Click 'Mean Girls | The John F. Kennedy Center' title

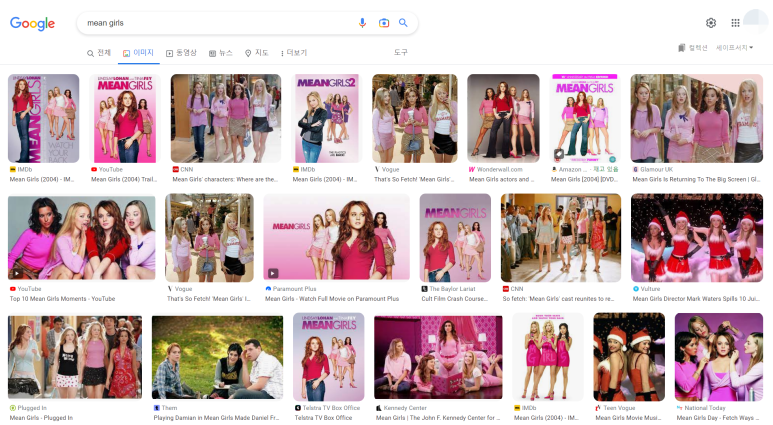point(438,418)
